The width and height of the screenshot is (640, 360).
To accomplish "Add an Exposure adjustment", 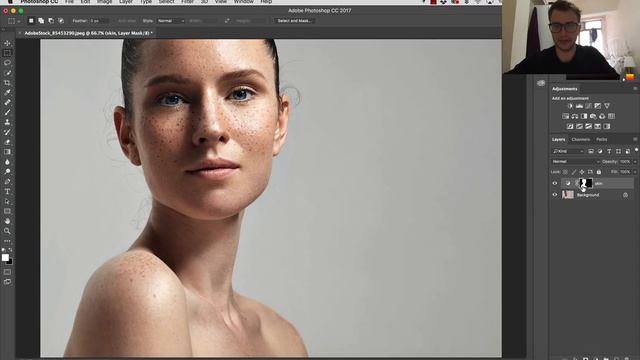I will tap(598, 106).
